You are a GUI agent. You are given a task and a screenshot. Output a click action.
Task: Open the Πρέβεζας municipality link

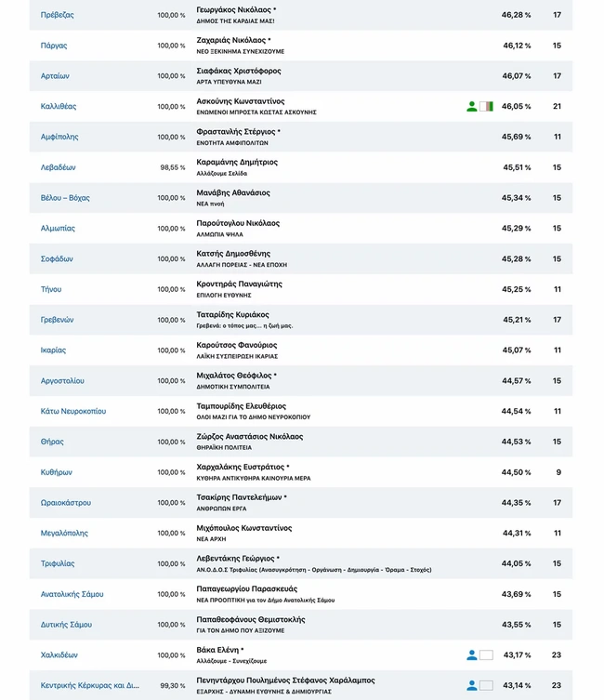pos(58,15)
